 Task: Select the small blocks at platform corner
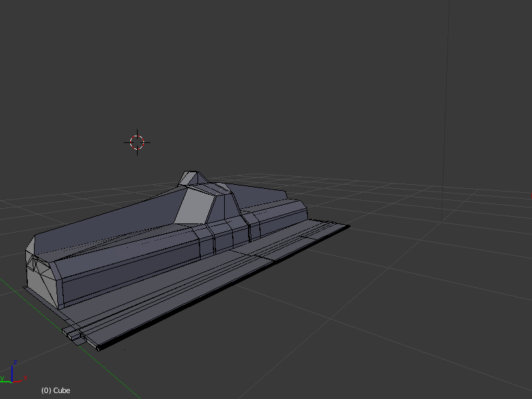tap(74, 334)
